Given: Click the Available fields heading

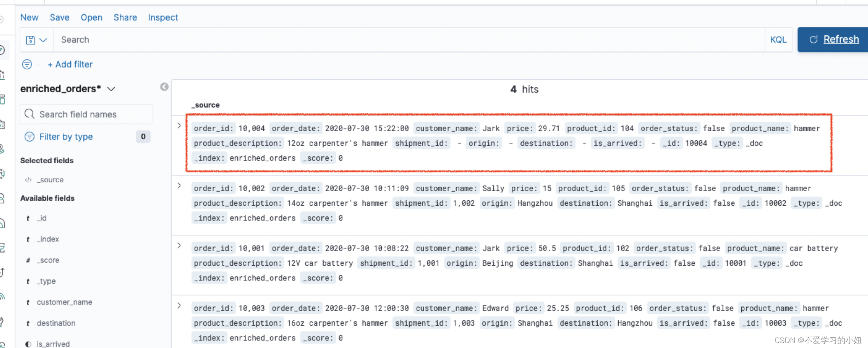Looking at the screenshot, I should point(47,198).
